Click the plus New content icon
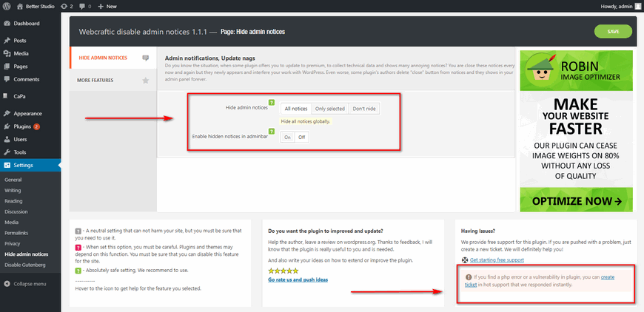This screenshot has width=644, height=312. [x=101, y=6]
